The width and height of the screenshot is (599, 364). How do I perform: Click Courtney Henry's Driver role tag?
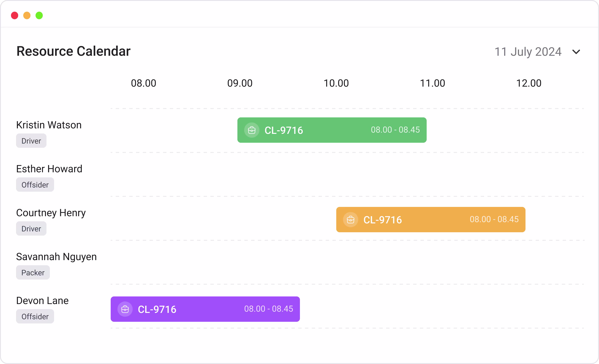[31, 229]
